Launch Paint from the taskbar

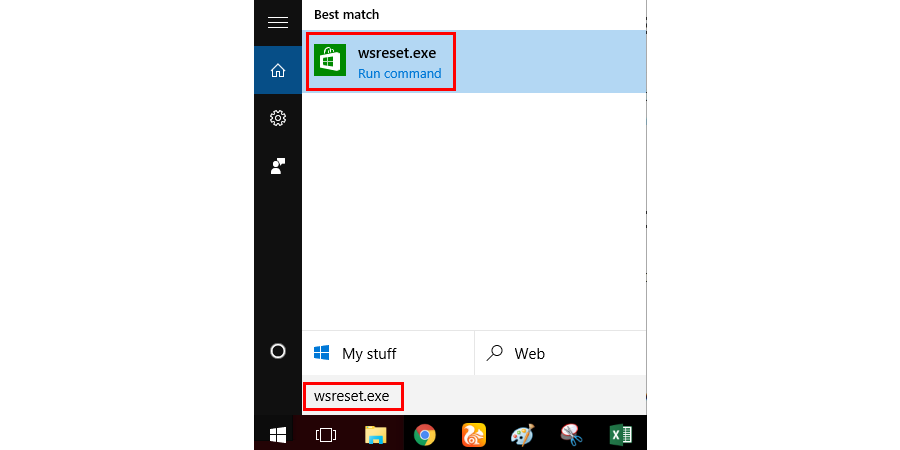click(523, 435)
